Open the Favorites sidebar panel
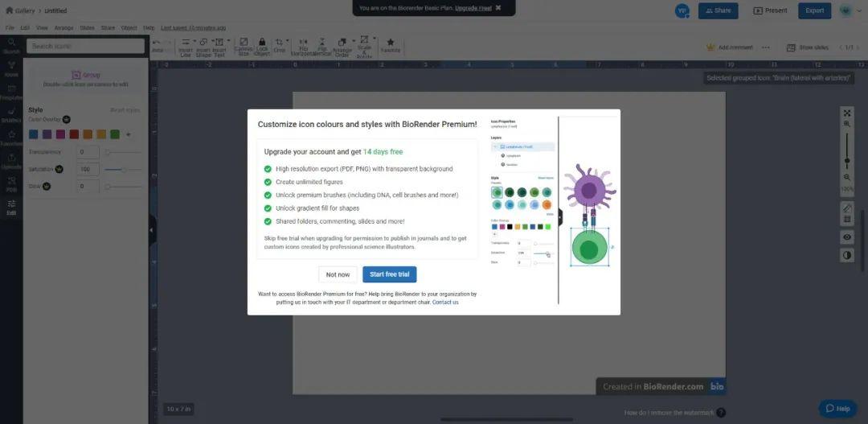 (11, 138)
